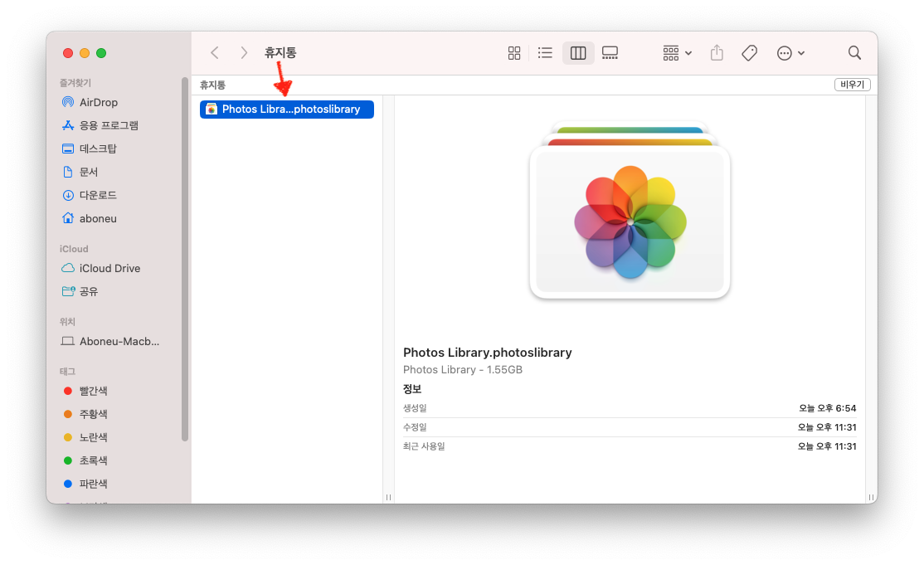Select Photos Libra...photoslibrary file row

286,110
